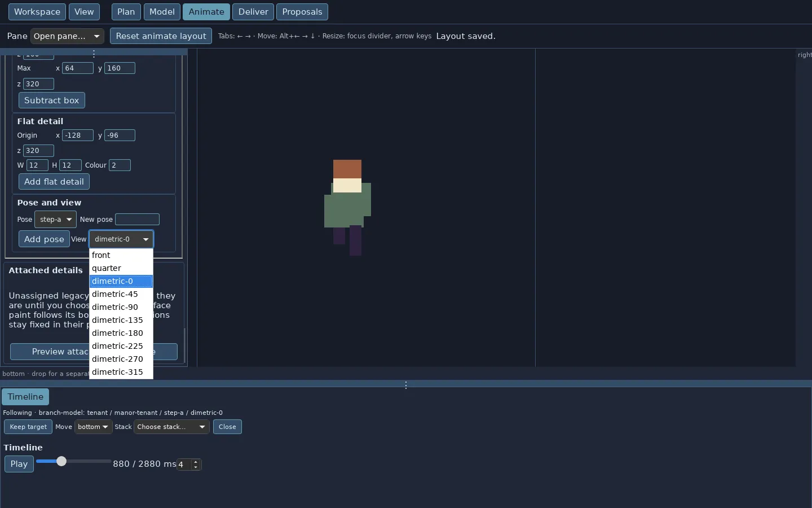The width and height of the screenshot is (812, 508).
Task: Go to the Deliver tab
Action: 253,12
